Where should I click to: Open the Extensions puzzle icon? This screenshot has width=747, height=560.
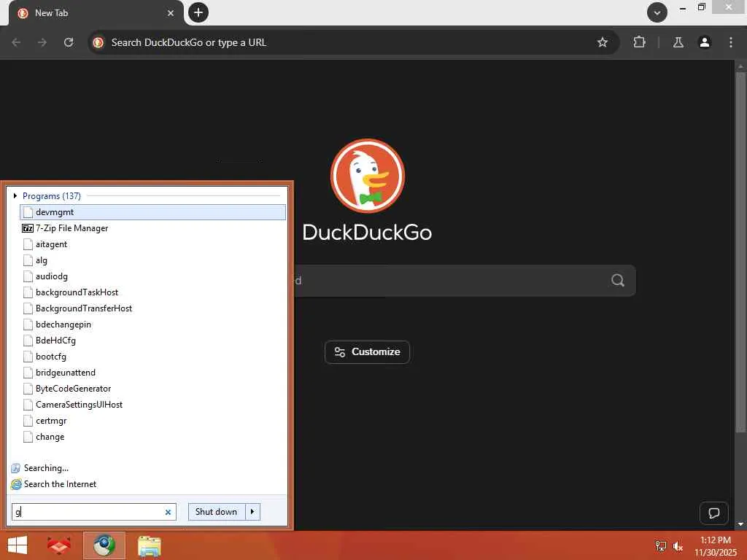[x=639, y=42]
